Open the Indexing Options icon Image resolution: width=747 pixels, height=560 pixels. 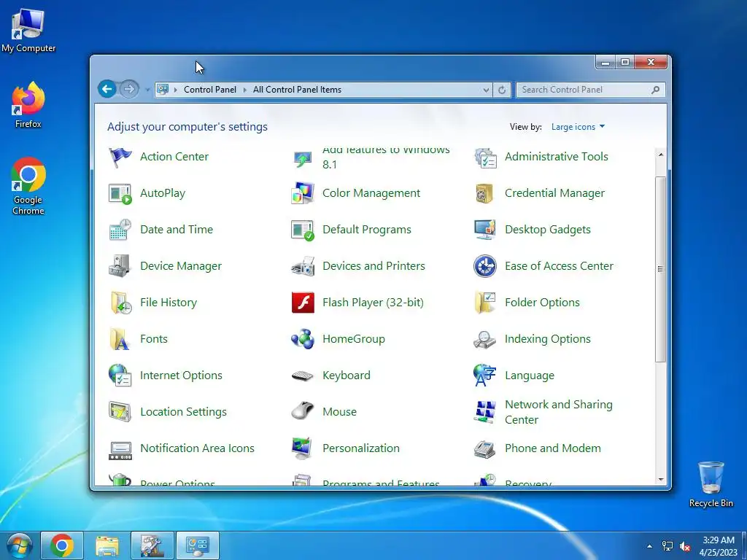pos(485,339)
